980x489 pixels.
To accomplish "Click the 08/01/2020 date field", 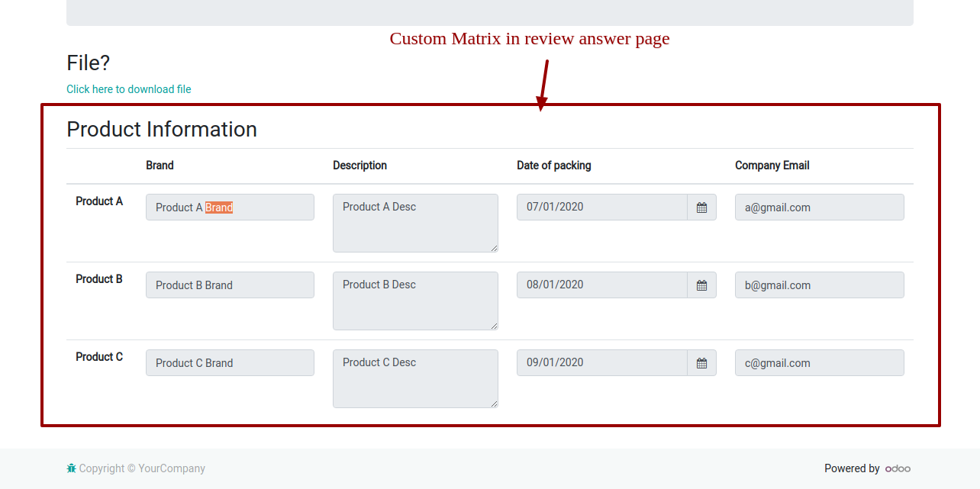I will pos(601,285).
